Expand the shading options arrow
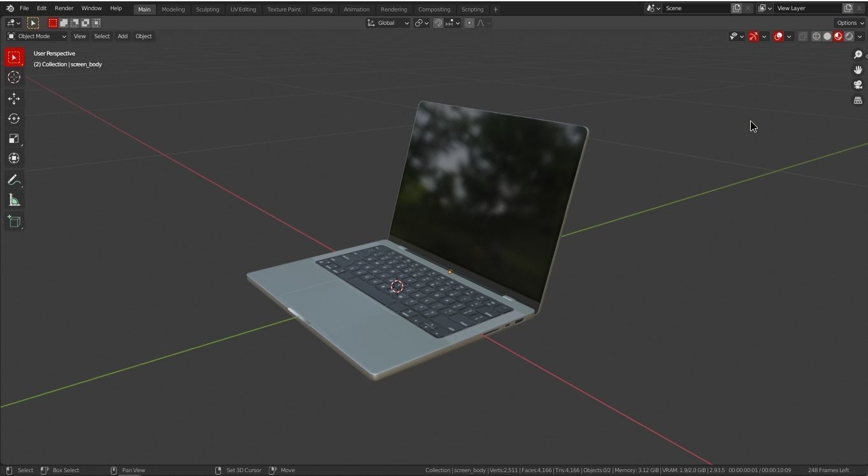 (860, 36)
